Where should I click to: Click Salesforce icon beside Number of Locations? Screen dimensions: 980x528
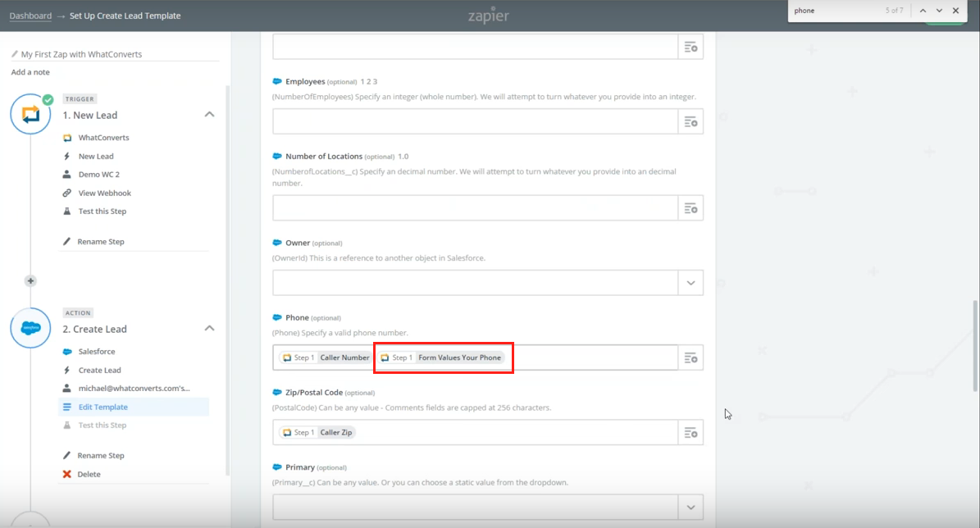coord(277,157)
